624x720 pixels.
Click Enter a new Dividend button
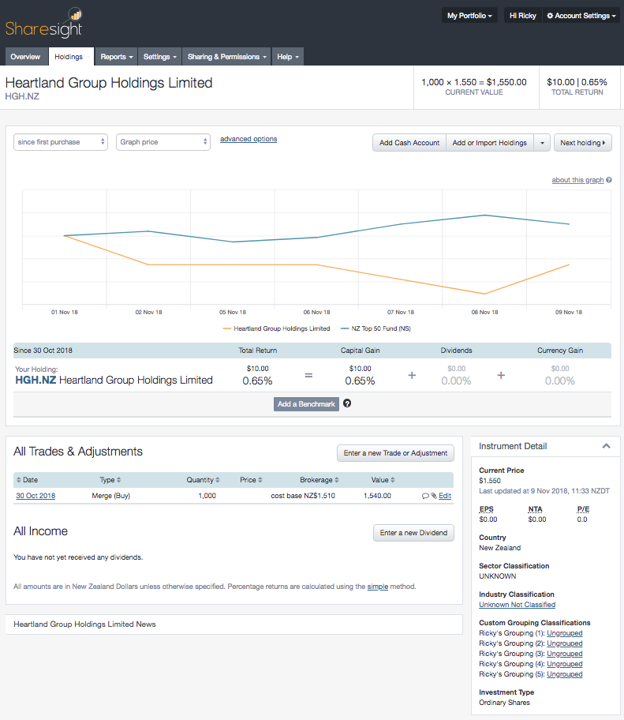pos(413,533)
